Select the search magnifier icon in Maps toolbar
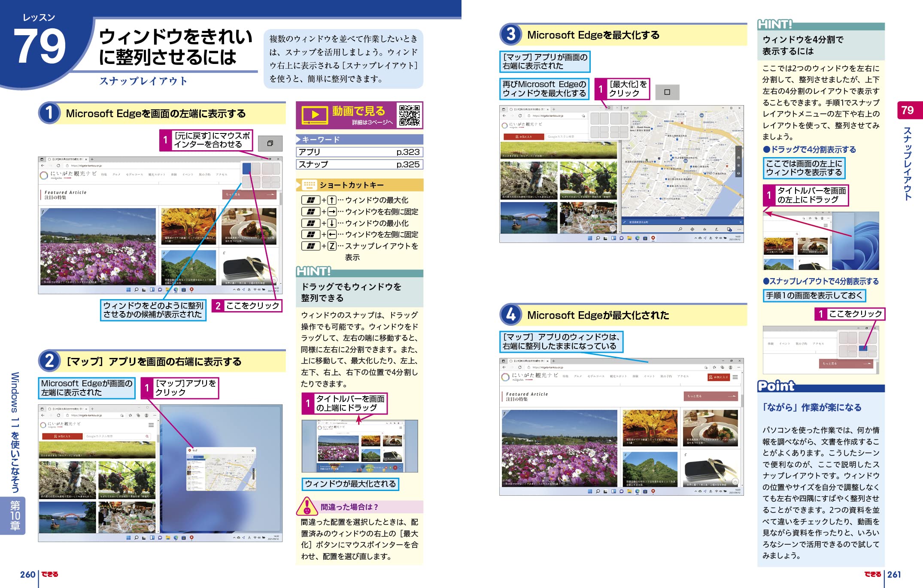The width and height of the screenshot is (923, 588). coord(680,230)
